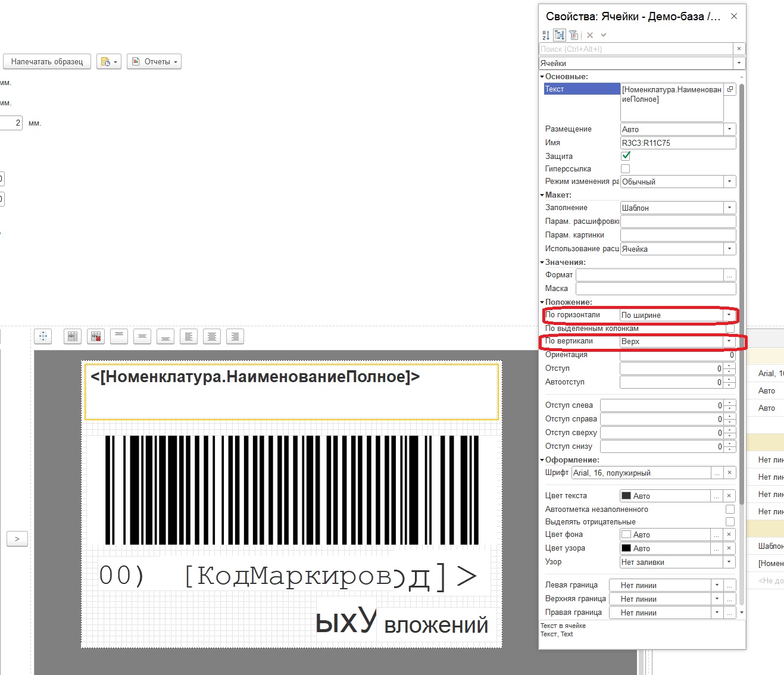Viewport: 784px width, 675px height.
Task: Tick the По выделенным колонкам checkbox
Action: (730, 329)
